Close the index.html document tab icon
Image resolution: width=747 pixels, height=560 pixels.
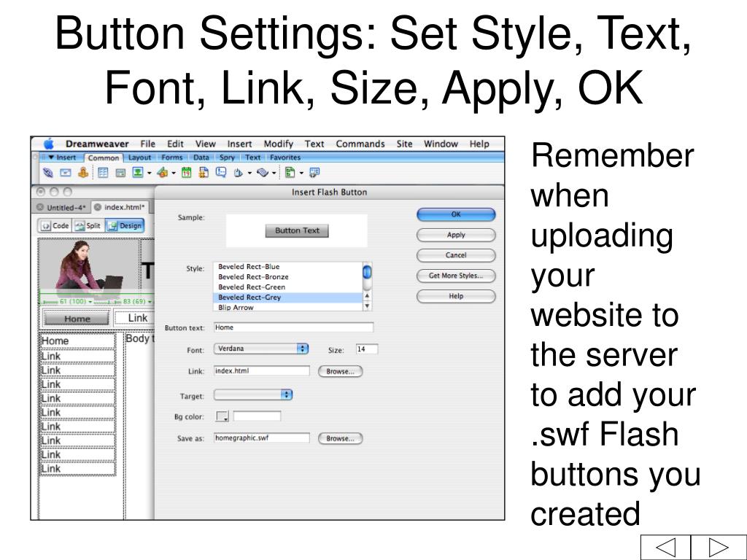coord(98,207)
